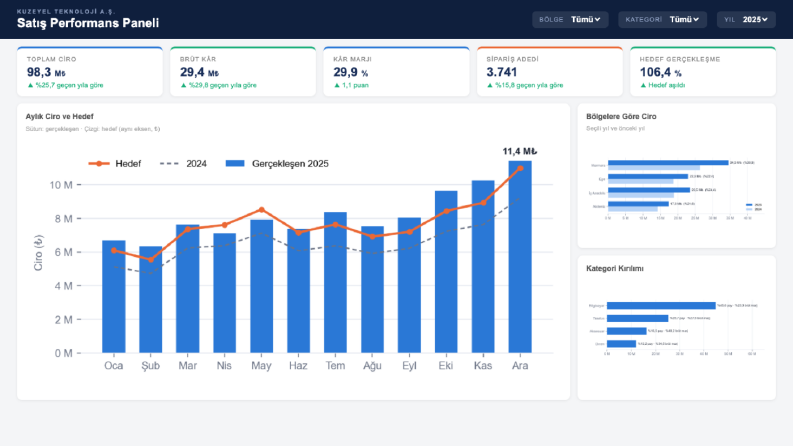Click the longest bar in Kategori Kırılımı

pos(661,305)
